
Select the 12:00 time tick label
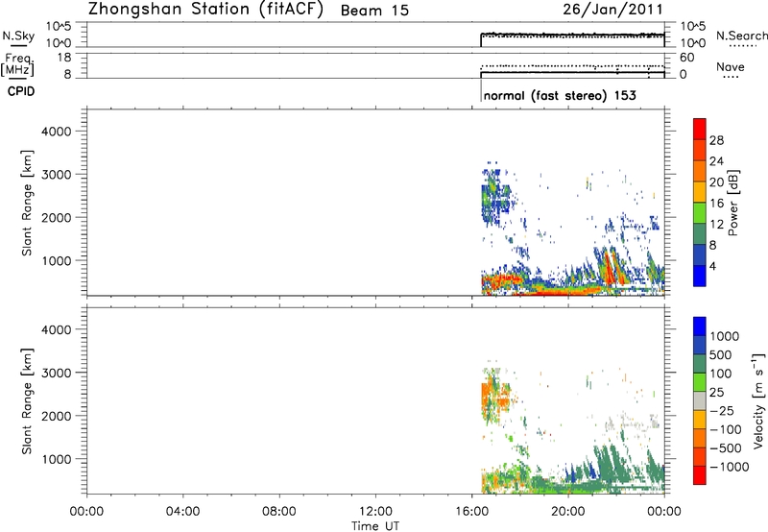[375, 512]
